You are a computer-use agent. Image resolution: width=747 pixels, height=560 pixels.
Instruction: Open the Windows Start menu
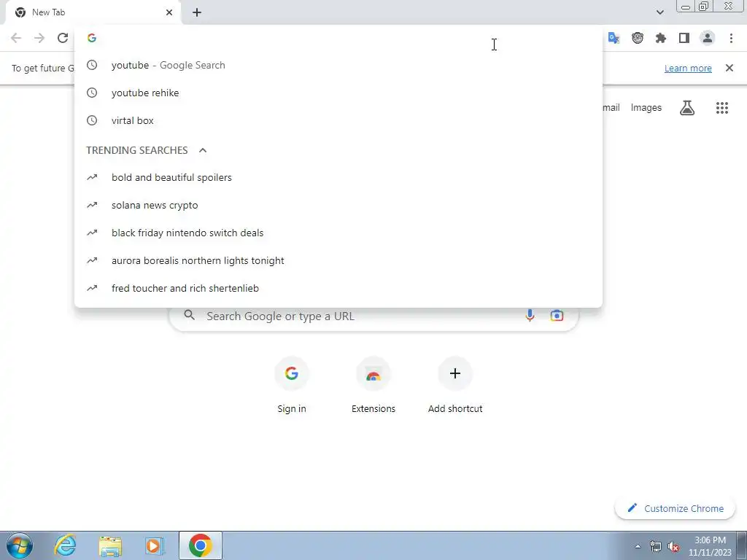click(x=20, y=545)
